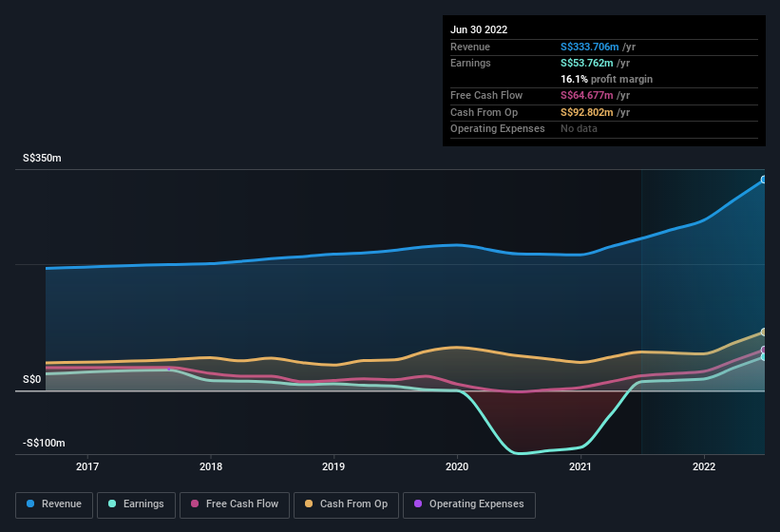
Task: Click the Revenue endpoint marker on chart
Action: point(764,180)
